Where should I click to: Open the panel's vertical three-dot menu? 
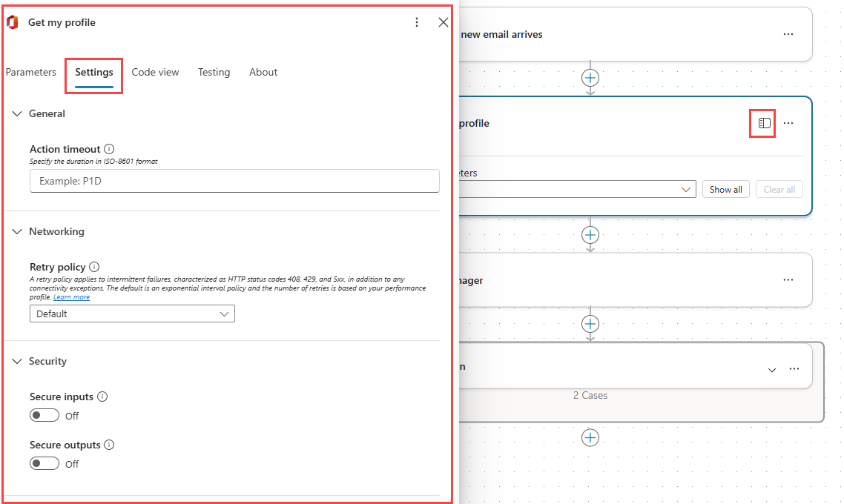(x=417, y=22)
